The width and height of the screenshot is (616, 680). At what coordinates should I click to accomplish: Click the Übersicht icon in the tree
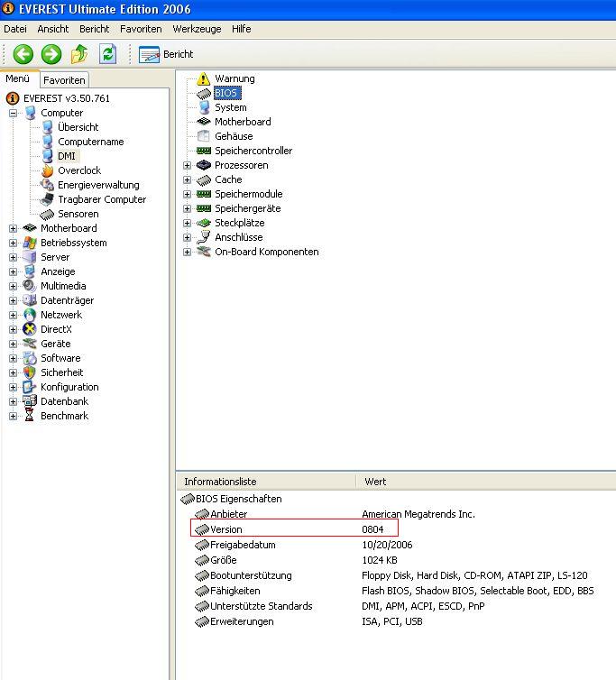47,127
